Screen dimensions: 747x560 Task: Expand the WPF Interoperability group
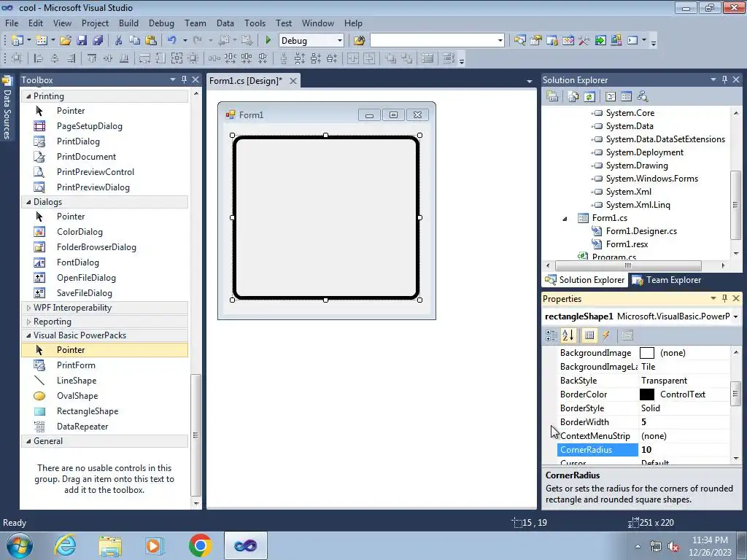[28, 308]
